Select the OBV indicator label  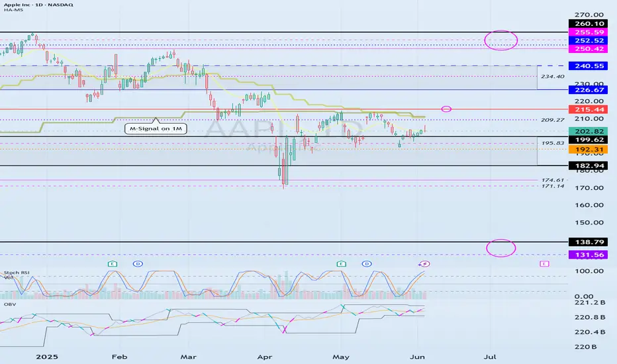point(9,304)
